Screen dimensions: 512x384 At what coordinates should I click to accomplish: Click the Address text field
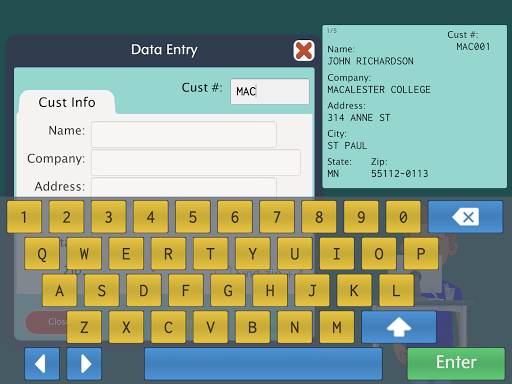point(184,187)
